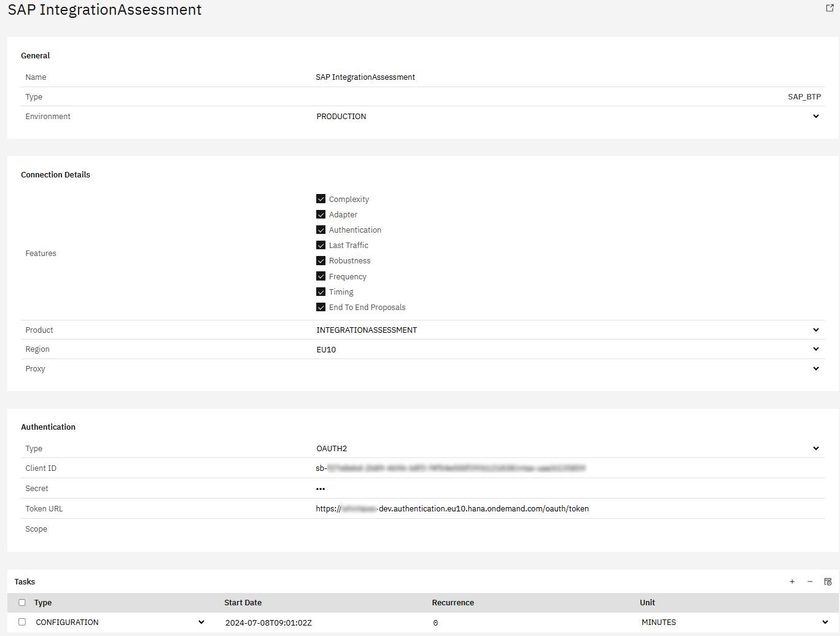Open the Environment dropdown showing PRODUCTION
Viewport: 840px width, 636px height.
[816, 116]
